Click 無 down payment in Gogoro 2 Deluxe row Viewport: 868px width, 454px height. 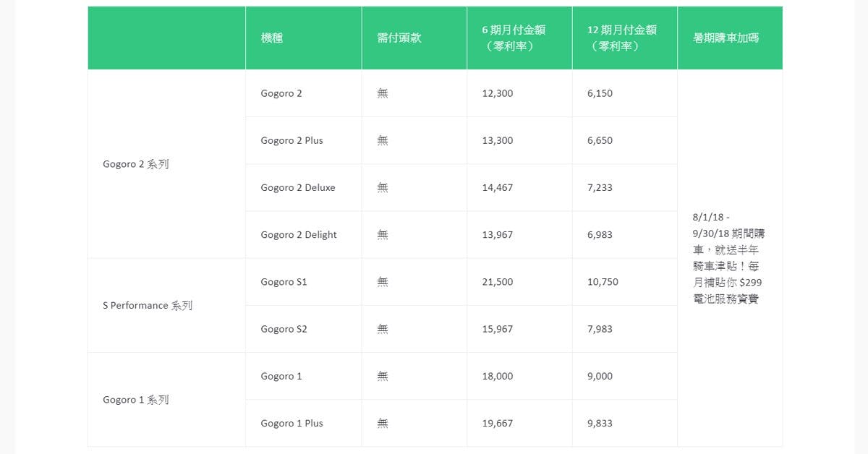point(383,187)
